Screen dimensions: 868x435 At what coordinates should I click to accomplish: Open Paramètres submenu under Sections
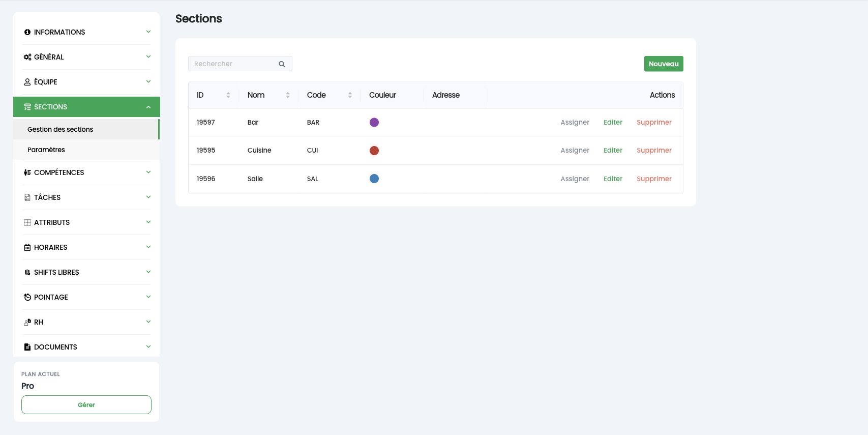click(x=86, y=150)
